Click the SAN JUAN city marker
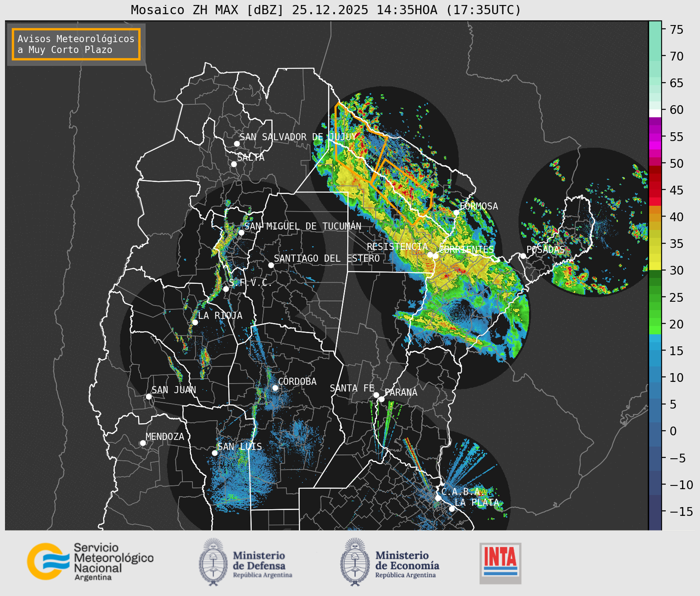The width and height of the screenshot is (700, 596). coord(149,396)
